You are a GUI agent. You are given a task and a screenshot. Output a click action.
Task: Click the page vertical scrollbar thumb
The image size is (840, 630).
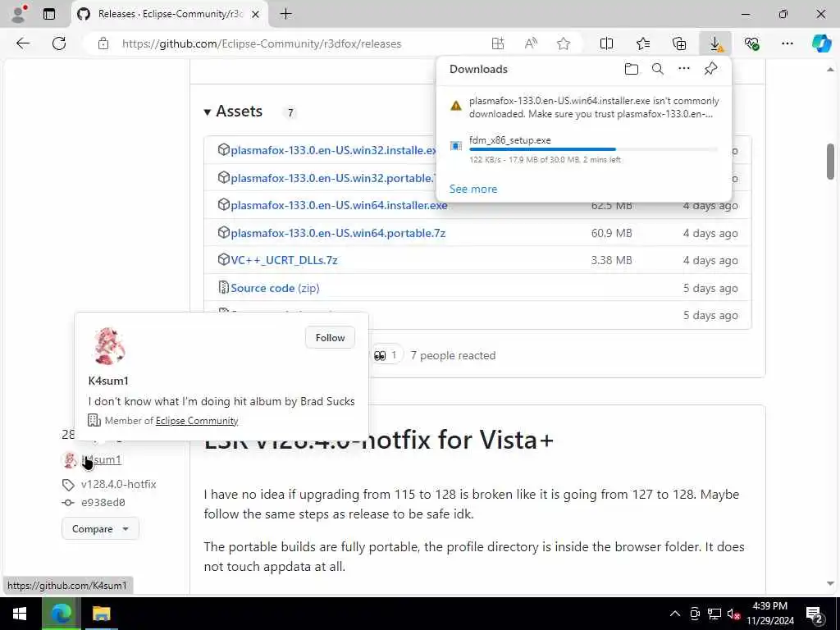(830, 162)
